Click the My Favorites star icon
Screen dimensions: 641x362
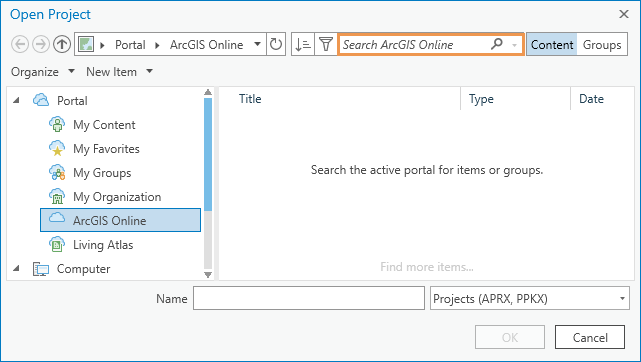click(x=57, y=148)
